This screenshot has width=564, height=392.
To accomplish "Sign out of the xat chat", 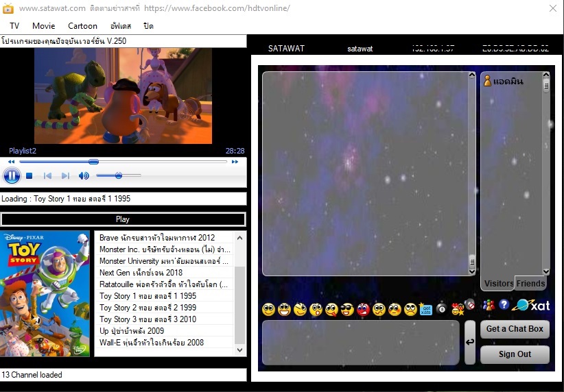I will tap(515, 354).
